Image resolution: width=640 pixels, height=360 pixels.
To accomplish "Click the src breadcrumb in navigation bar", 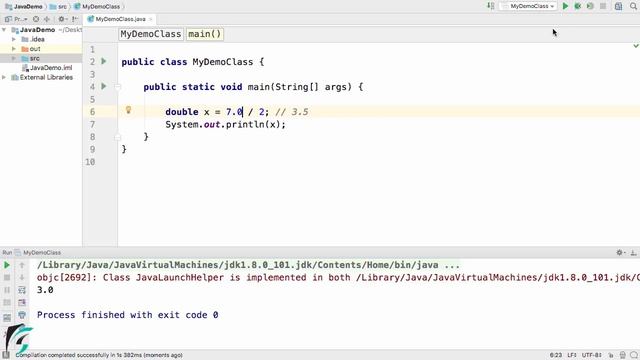I will click(58, 7).
